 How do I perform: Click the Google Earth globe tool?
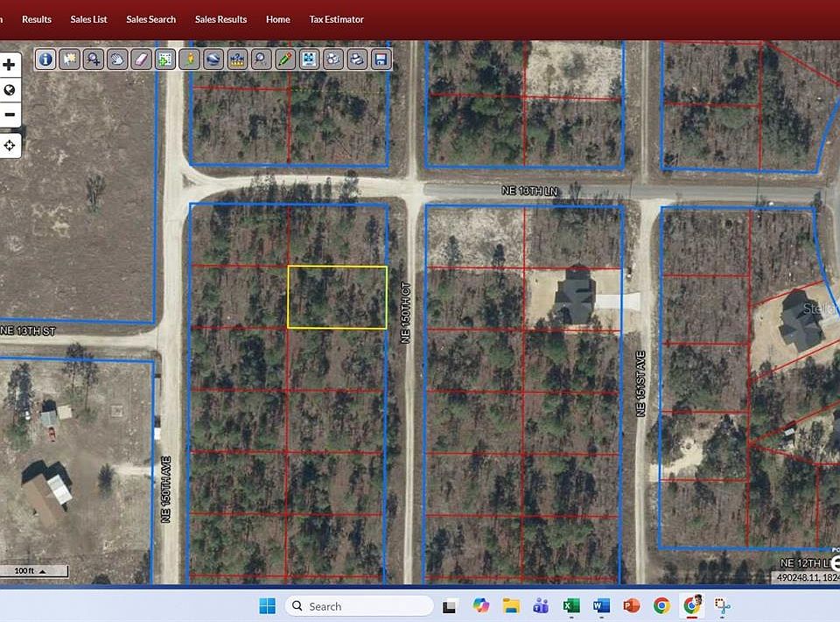point(213,59)
